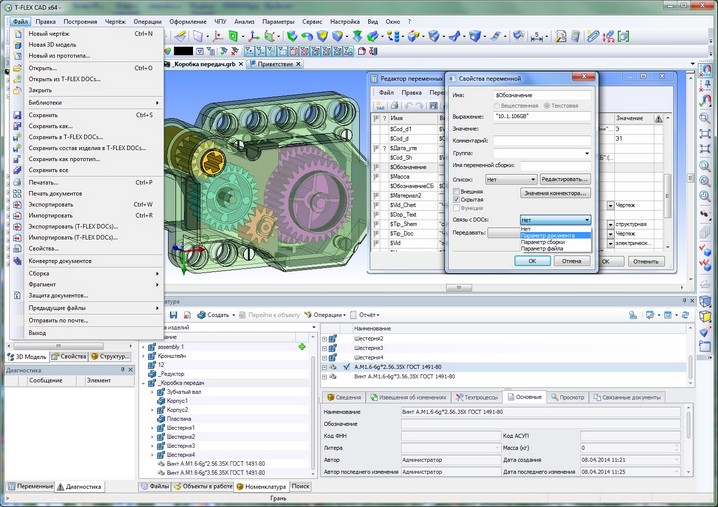
Task: Switch to the 'Техпроцессы' tab
Action: (477, 397)
